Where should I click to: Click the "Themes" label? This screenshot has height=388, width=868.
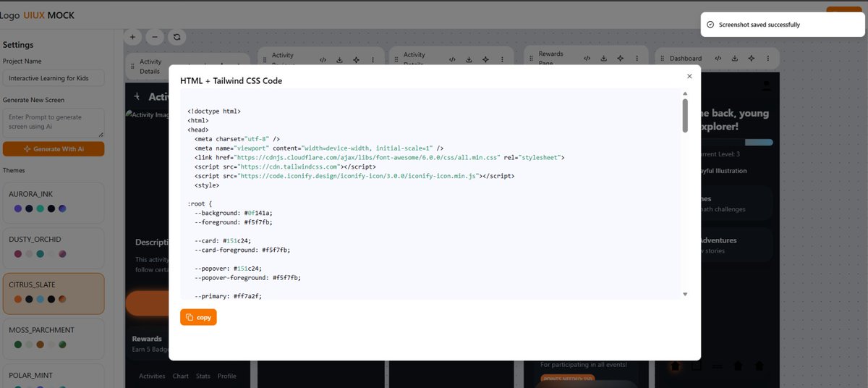click(15, 171)
